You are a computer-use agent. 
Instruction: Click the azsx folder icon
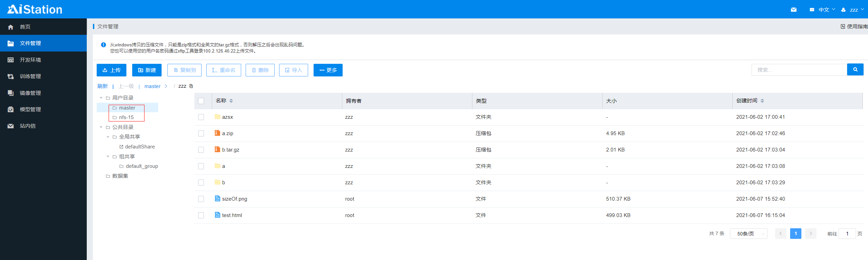coord(217,117)
